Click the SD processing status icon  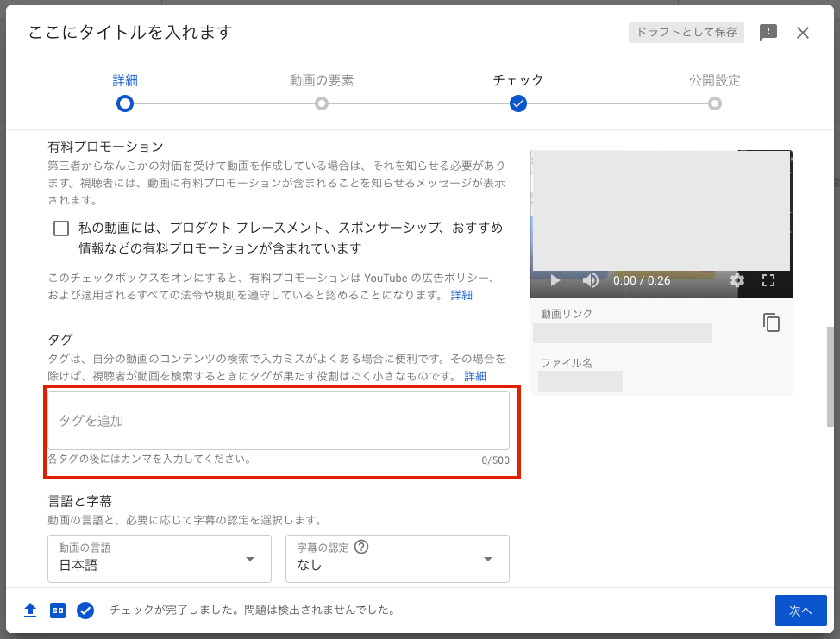click(x=58, y=610)
